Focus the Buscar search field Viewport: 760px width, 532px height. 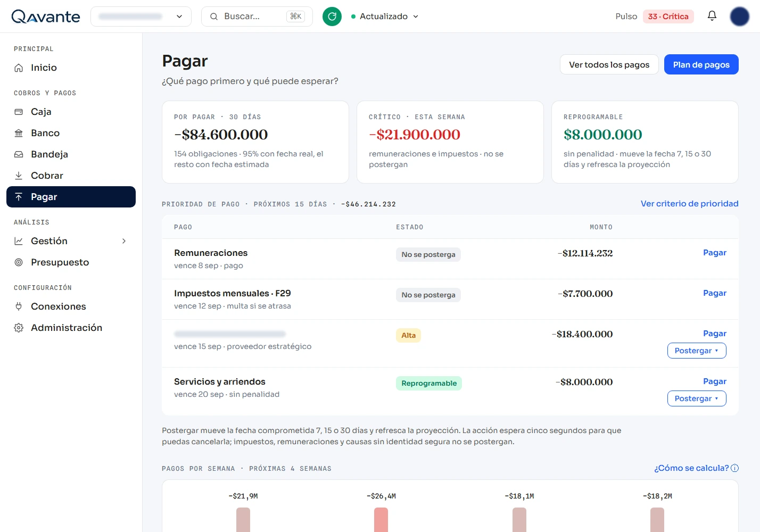click(257, 16)
